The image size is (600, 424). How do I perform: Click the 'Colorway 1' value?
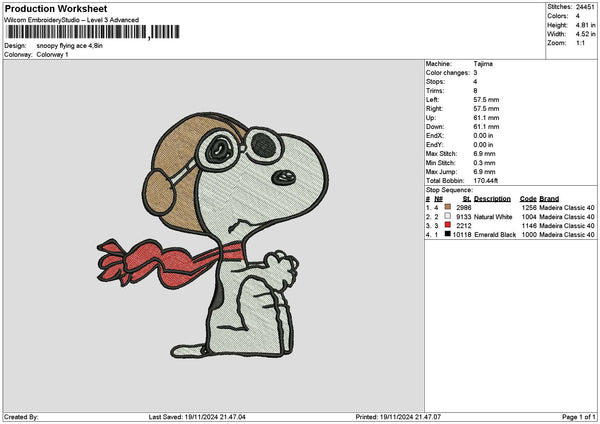[x=52, y=55]
